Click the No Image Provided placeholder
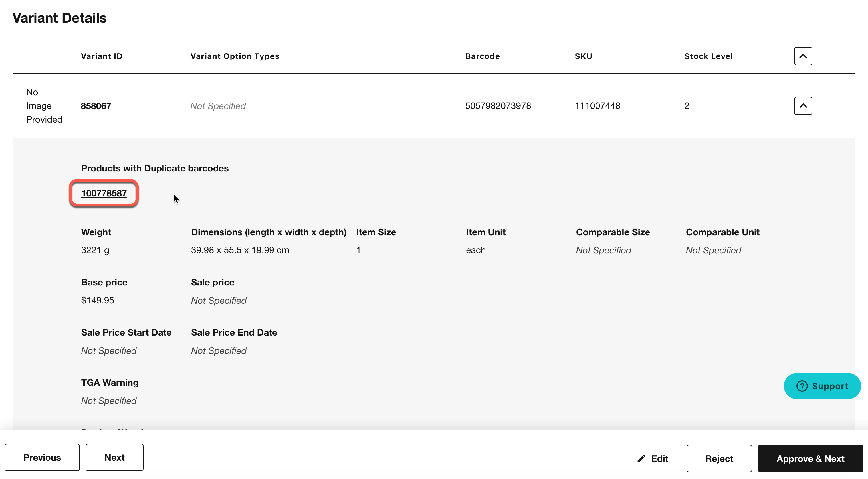Image resolution: width=868 pixels, height=479 pixels. click(x=44, y=106)
